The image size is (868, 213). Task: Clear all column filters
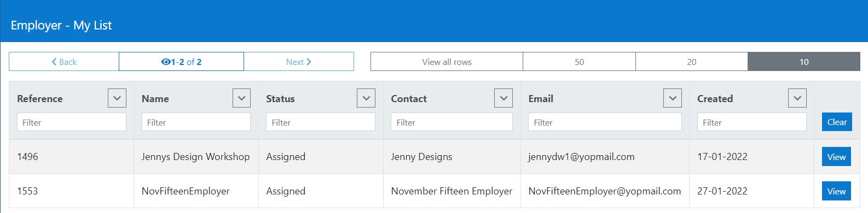click(837, 122)
